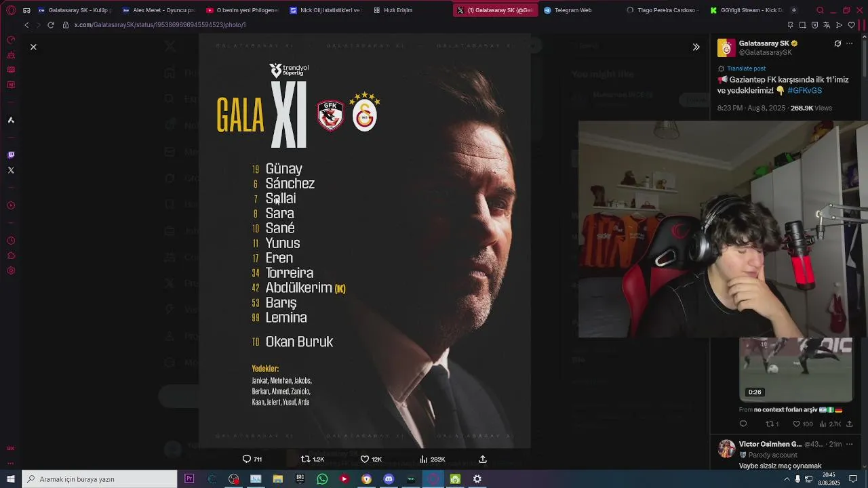View post analytics showing 282K
Image resolution: width=868 pixels, height=488 pixels.
(433, 459)
